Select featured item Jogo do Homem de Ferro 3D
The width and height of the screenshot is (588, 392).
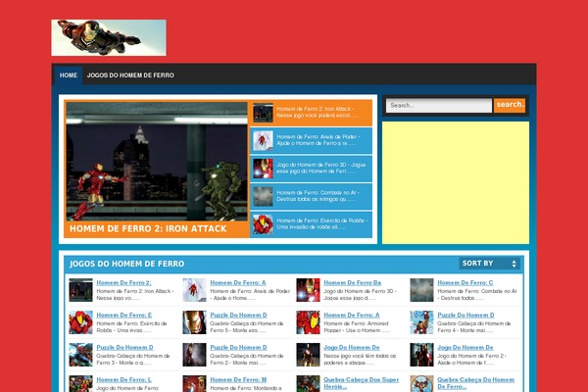(x=311, y=169)
